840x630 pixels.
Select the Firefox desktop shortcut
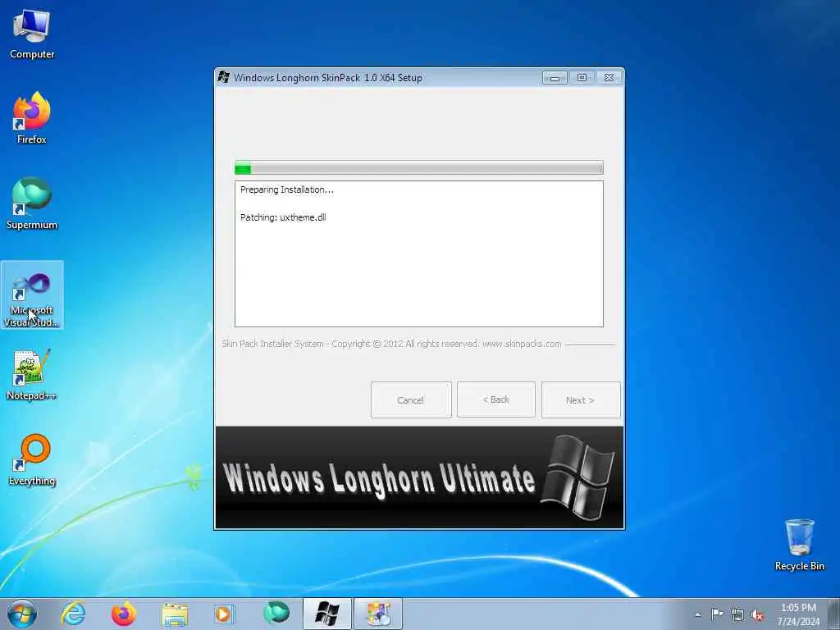tap(32, 118)
